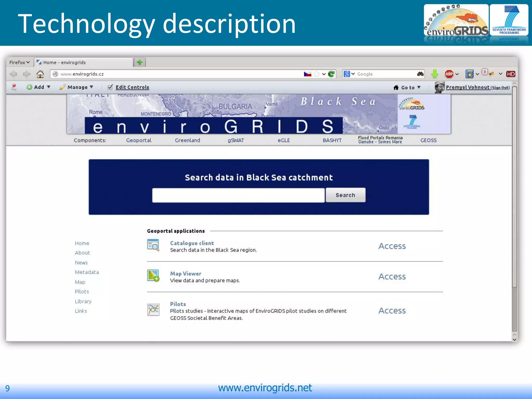Access the Catalogue client

(x=392, y=246)
